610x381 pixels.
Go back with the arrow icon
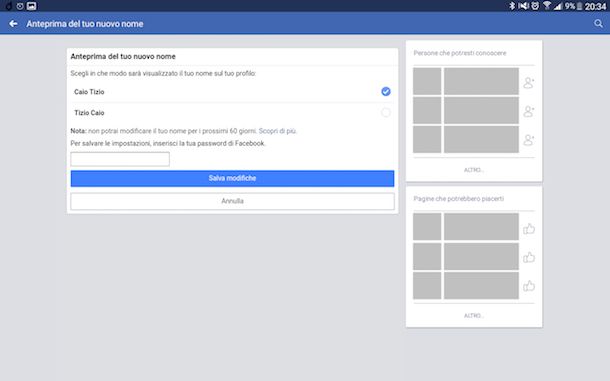coord(13,24)
